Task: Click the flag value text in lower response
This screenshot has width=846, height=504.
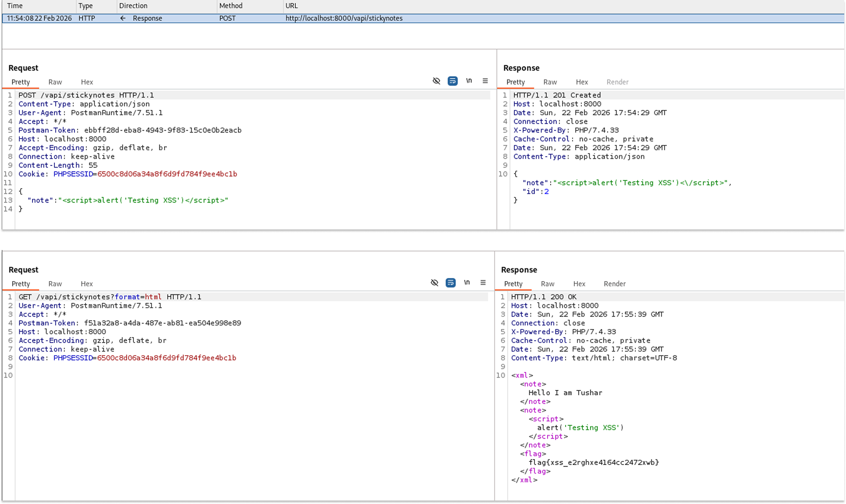Action: pyautogui.click(x=594, y=462)
